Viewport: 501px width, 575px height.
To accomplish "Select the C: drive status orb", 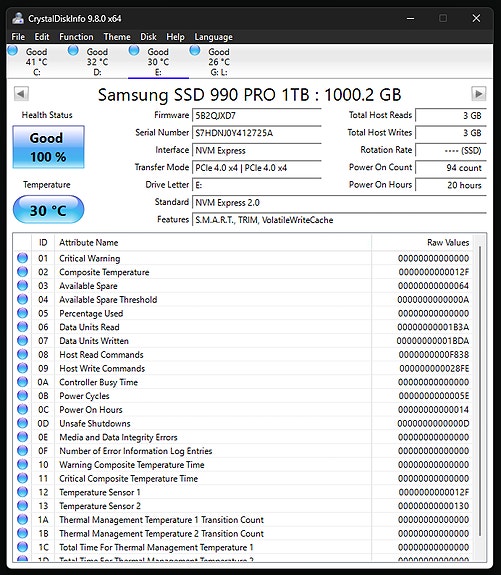I will click(13, 51).
